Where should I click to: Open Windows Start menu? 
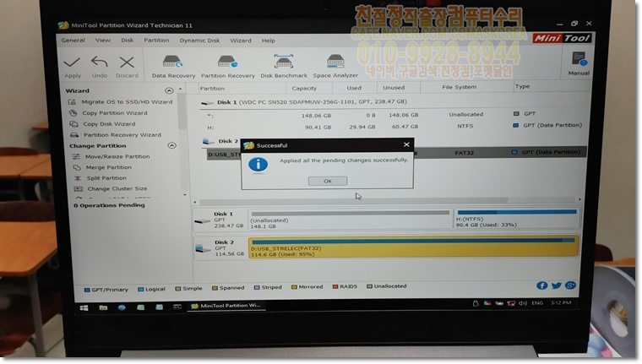84,308
